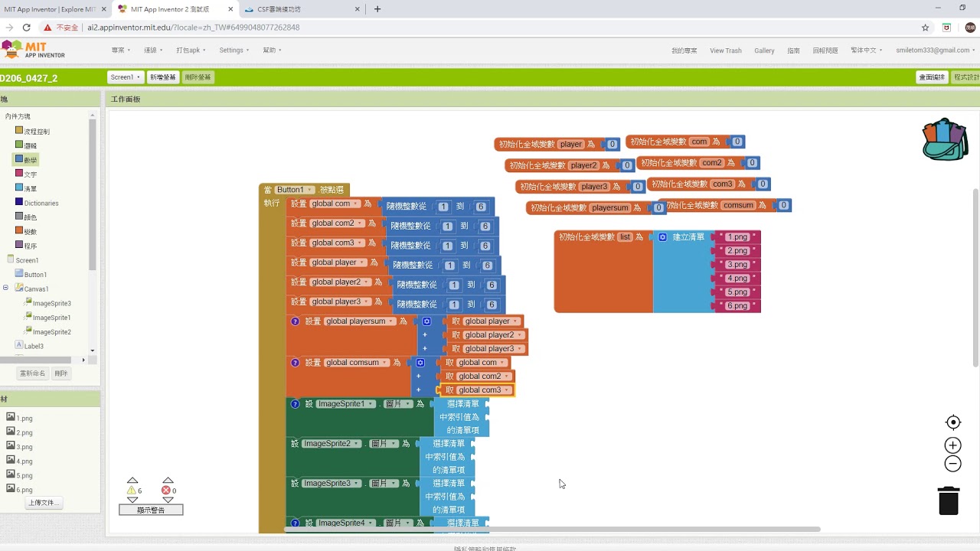Image resolution: width=980 pixels, height=551 pixels.
Task: Bookmark page using the star icon
Action: click(x=925, y=28)
